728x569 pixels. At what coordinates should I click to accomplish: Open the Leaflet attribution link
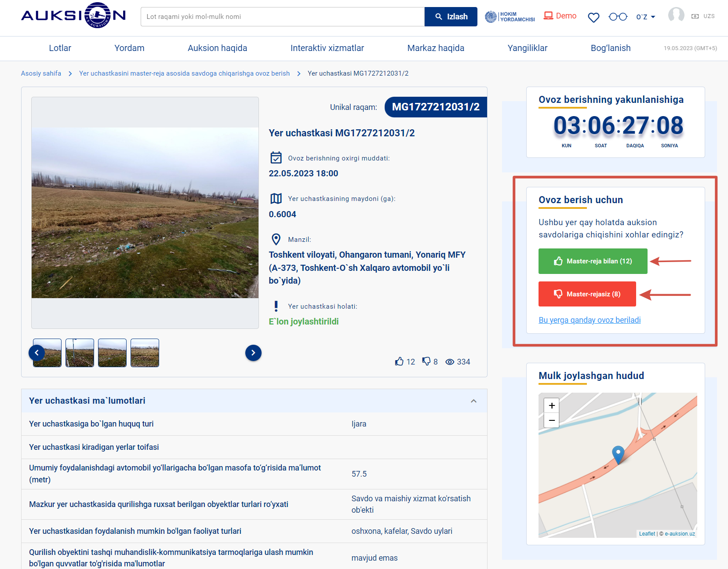tap(647, 534)
